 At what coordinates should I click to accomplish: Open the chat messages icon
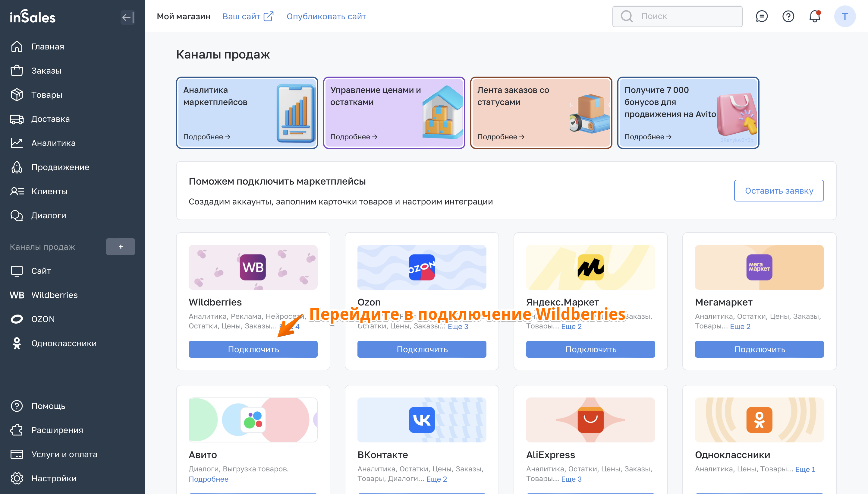pos(762,16)
